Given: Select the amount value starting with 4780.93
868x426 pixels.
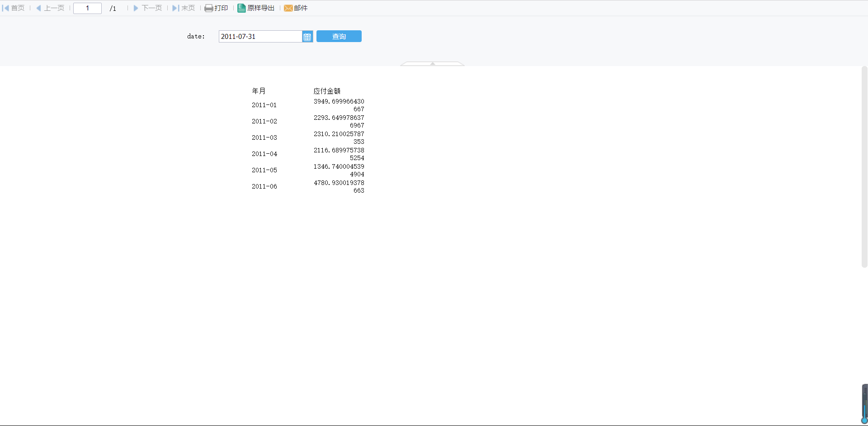Looking at the screenshot, I should [x=339, y=186].
